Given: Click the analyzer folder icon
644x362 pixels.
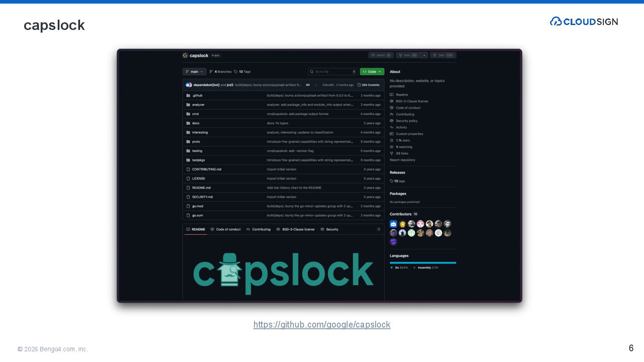Looking at the screenshot, I should click(x=188, y=105).
